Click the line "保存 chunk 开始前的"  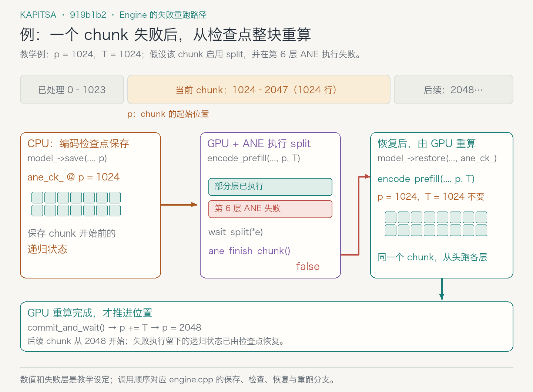coord(71,233)
